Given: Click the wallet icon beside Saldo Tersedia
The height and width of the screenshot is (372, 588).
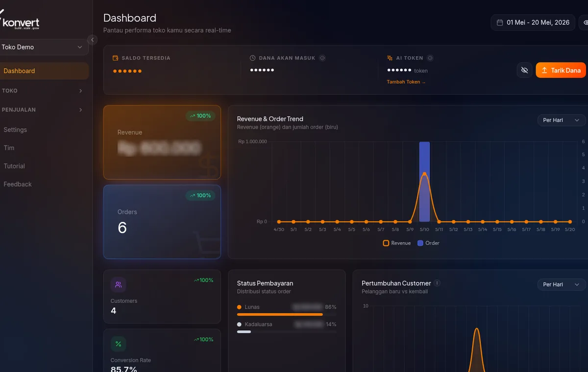Looking at the screenshot, I should (116, 58).
